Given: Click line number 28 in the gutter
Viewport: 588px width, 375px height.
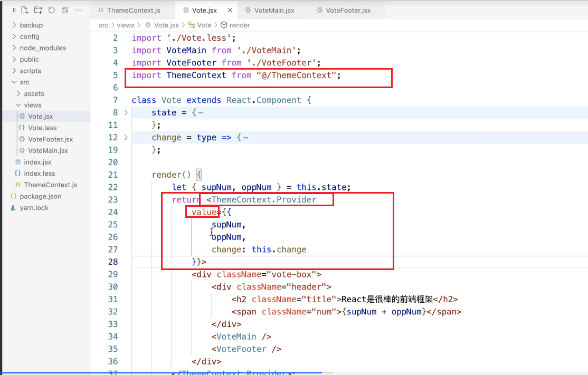Looking at the screenshot, I should pos(113,262).
